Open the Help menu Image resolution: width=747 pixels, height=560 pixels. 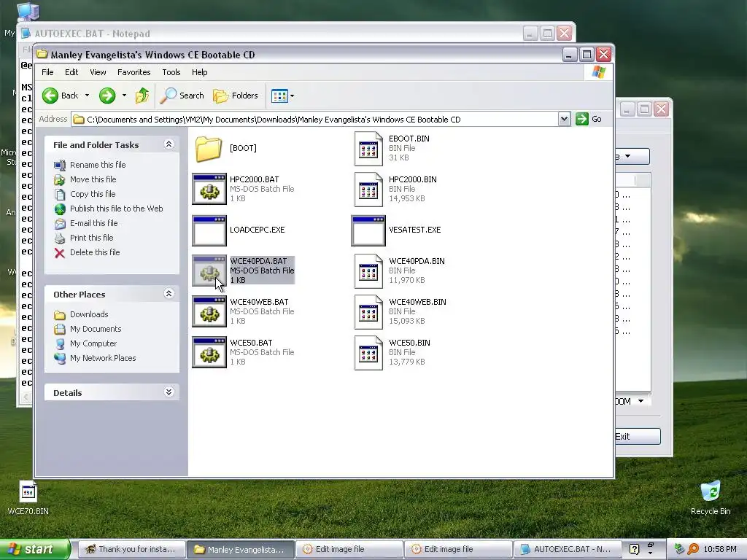200,72
